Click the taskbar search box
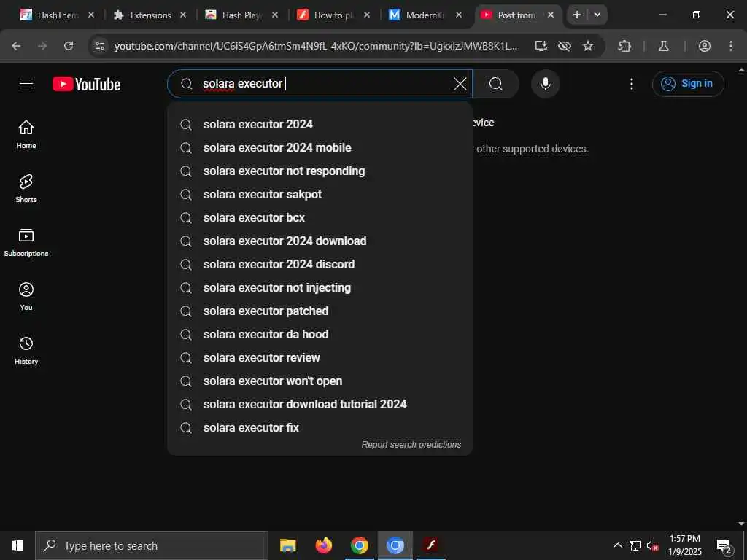747x560 pixels. pyautogui.click(x=152, y=545)
